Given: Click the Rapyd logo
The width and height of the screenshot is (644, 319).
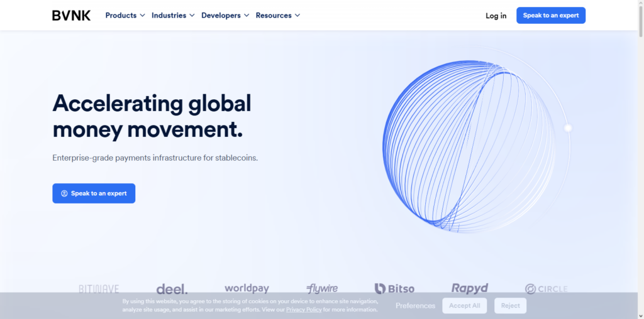Looking at the screenshot, I should pyautogui.click(x=470, y=289).
